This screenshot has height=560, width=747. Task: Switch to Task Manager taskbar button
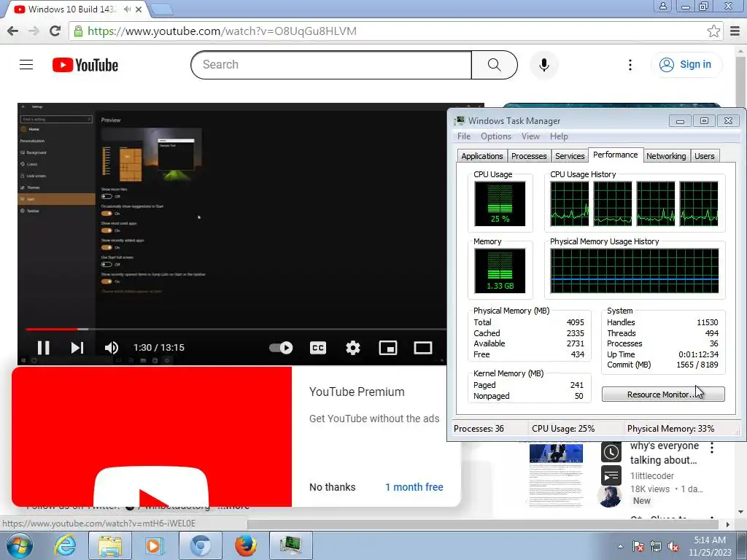[x=291, y=545]
